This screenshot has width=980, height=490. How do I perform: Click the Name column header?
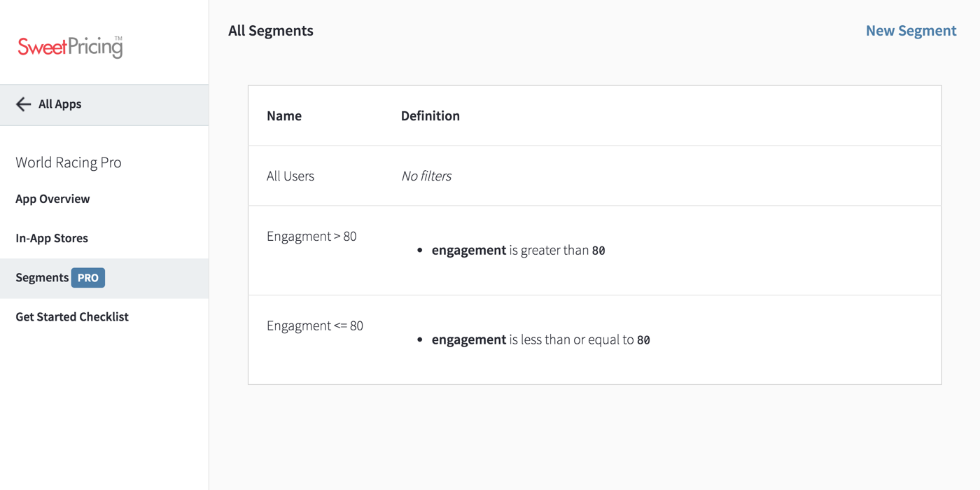(x=284, y=115)
